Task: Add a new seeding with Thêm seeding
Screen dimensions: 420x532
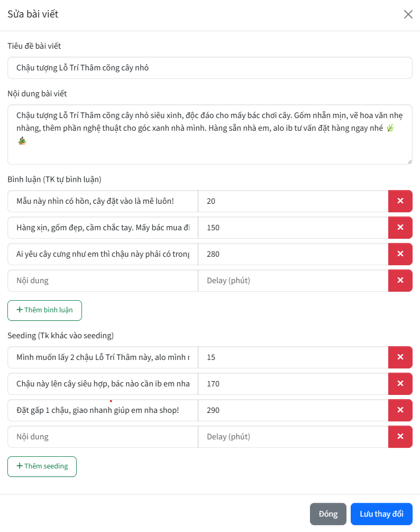Action: [x=42, y=466]
